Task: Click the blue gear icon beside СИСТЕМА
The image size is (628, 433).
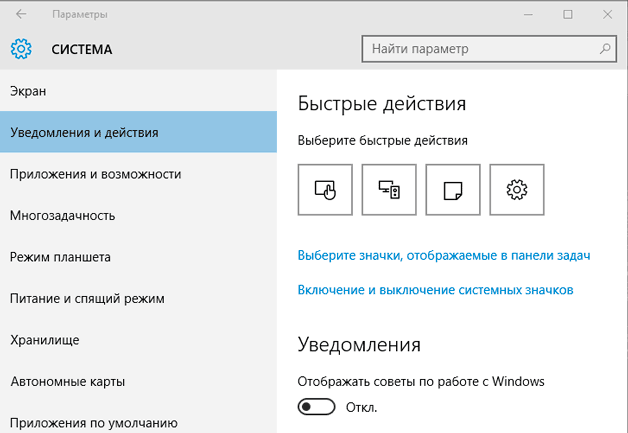Action: [x=21, y=49]
